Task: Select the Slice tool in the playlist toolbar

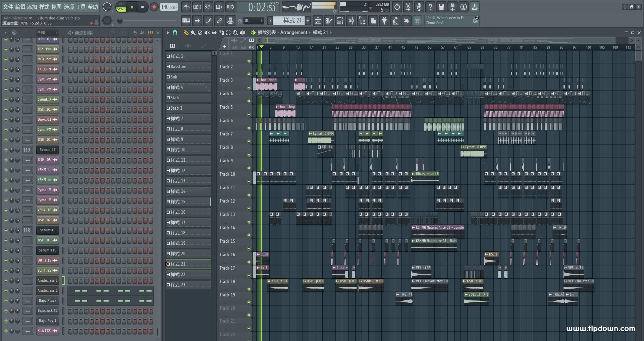Action: 221,33
